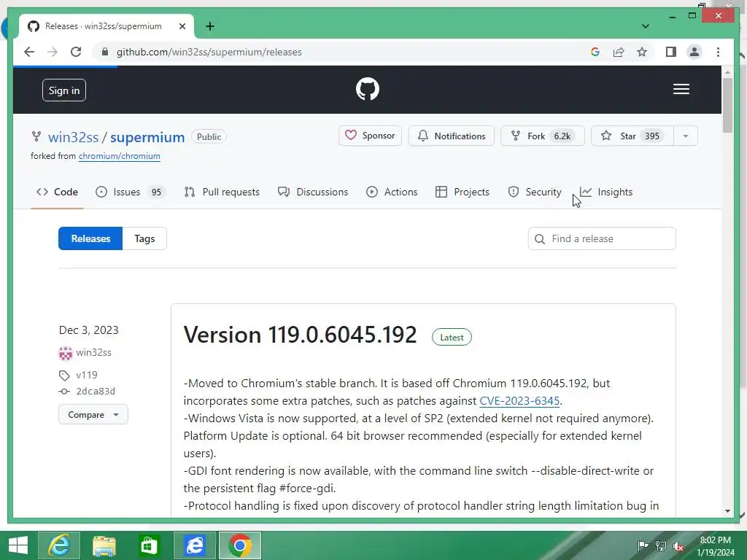
Task: Open the network tray icon
Action: [661, 545]
